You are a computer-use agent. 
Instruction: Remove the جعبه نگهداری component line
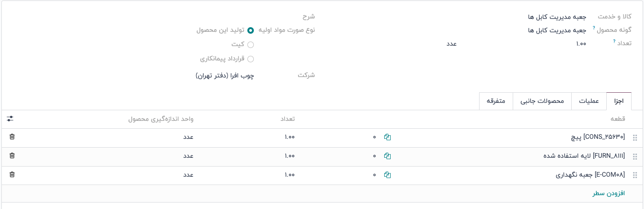[12, 175]
